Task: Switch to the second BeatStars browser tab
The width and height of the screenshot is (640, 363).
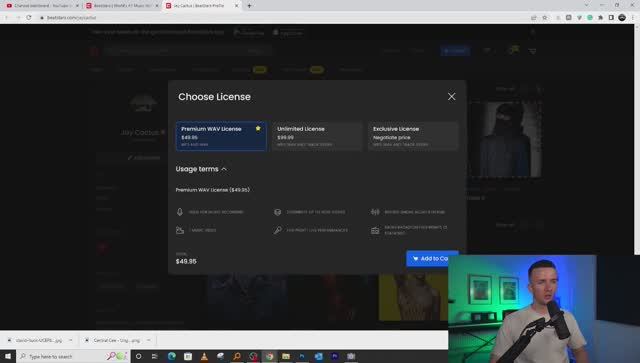Action: (x=121, y=6)
